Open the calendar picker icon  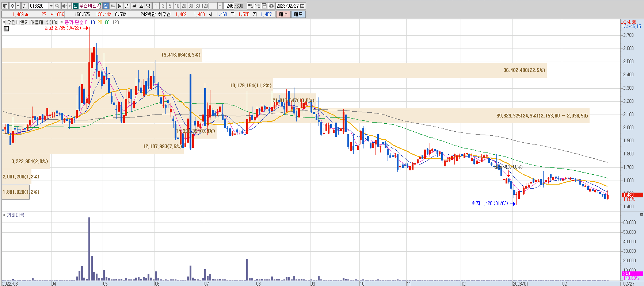[302, 6]
